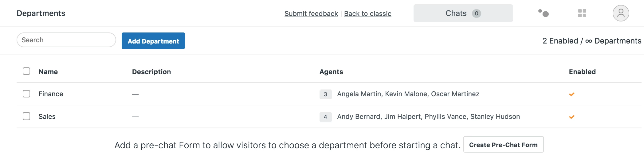The image size is (644, 163).
Task: Click the Finance agent count badge
Action: pyautogui.click(x=325, y=94)
